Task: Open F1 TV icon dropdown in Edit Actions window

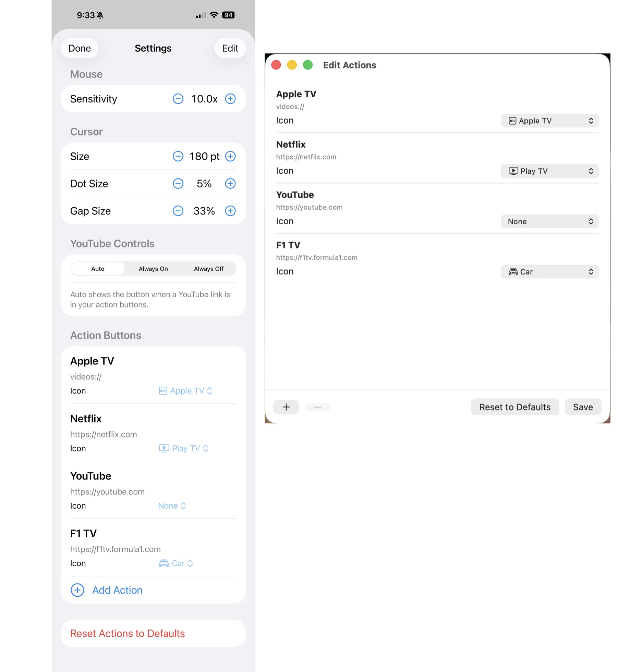Action: click(x=550, y=272)
